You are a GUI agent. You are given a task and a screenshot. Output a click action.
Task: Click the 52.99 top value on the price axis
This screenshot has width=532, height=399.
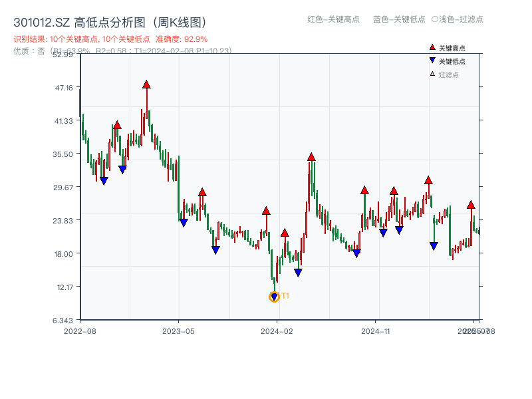(x=64, y=55)
